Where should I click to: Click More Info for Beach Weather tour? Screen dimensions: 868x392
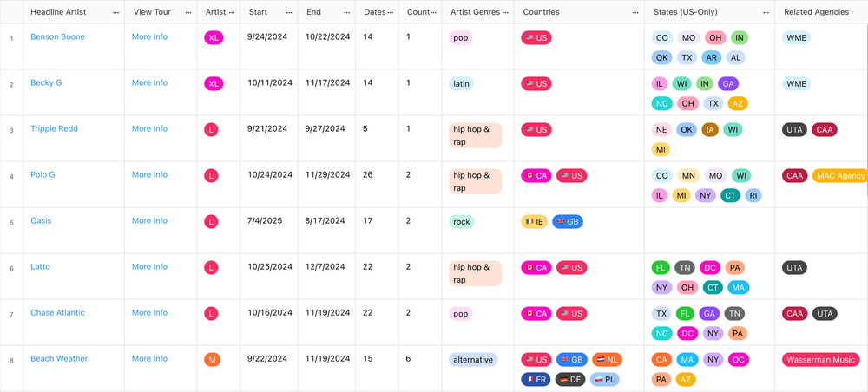click(x=149, y=358)
